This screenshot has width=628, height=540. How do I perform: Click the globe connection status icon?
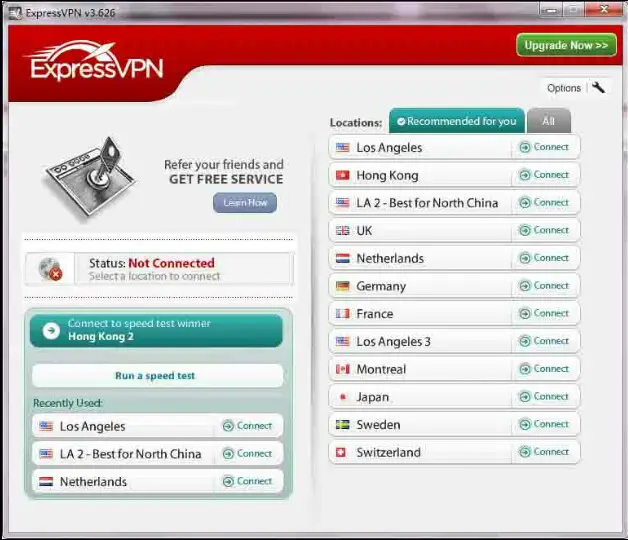point(50,269)
